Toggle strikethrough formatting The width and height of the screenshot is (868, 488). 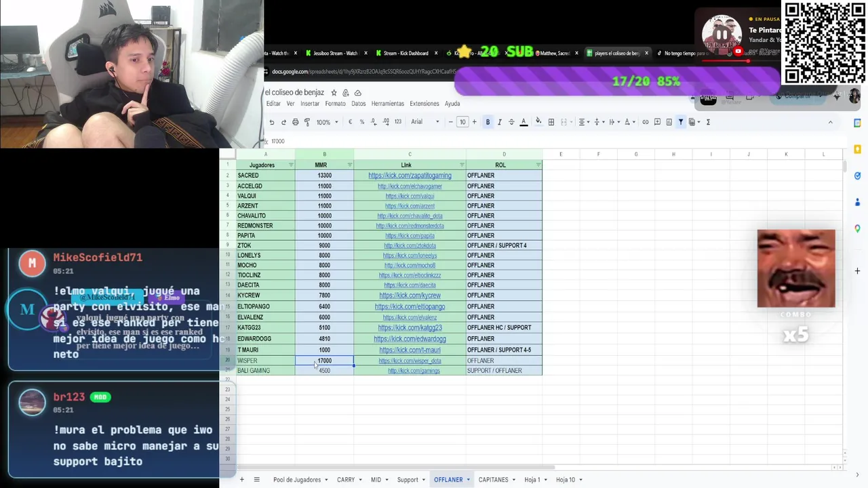click(511, 122)
